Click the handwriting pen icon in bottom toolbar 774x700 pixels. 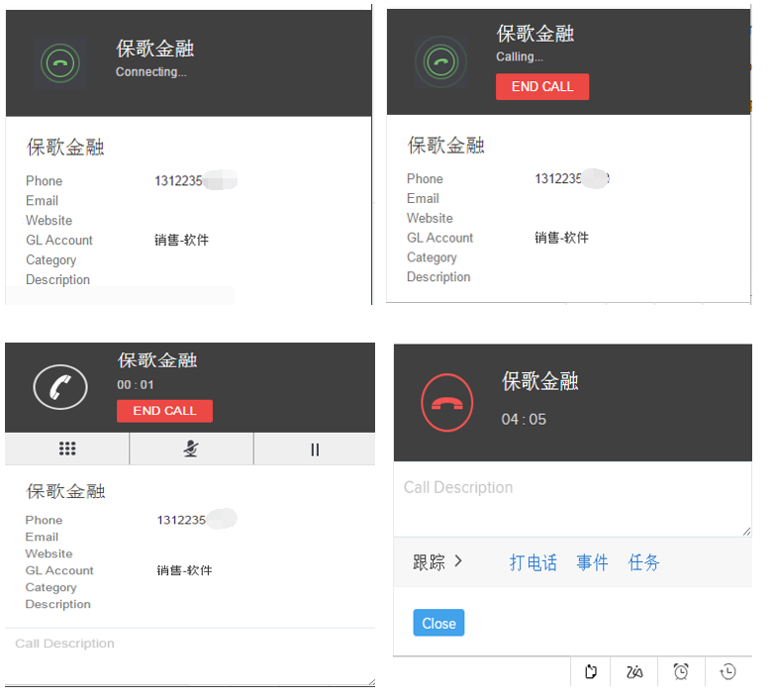click(634, 672)
